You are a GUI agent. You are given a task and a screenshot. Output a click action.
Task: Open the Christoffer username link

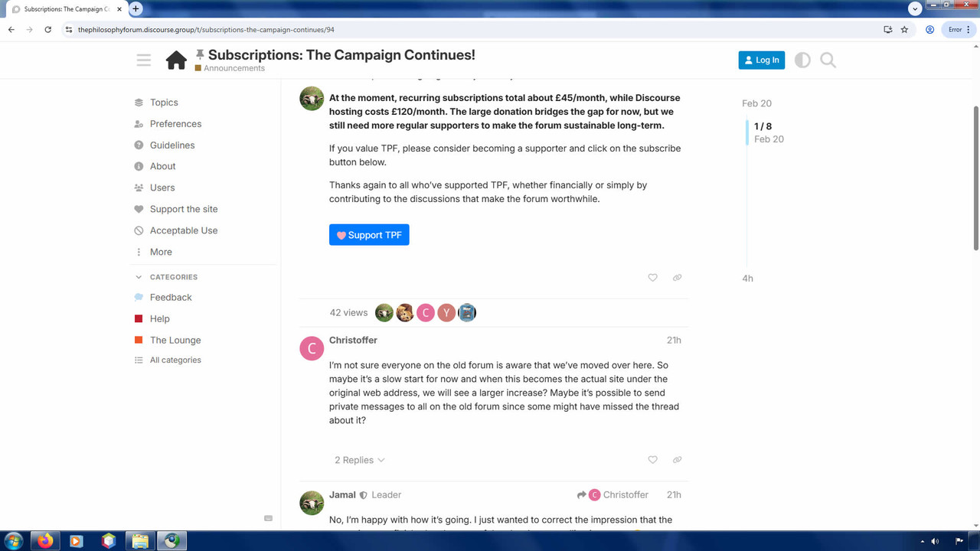pos(353,340)
